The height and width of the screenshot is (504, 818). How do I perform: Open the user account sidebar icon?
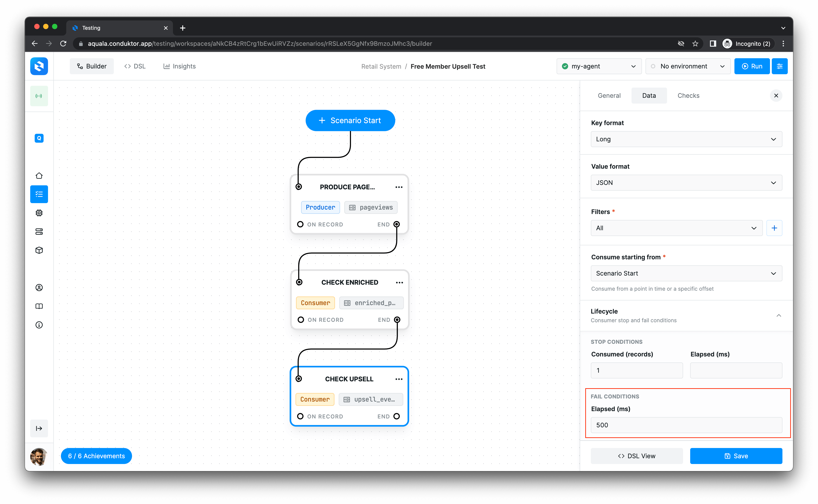tap(39, 288)
